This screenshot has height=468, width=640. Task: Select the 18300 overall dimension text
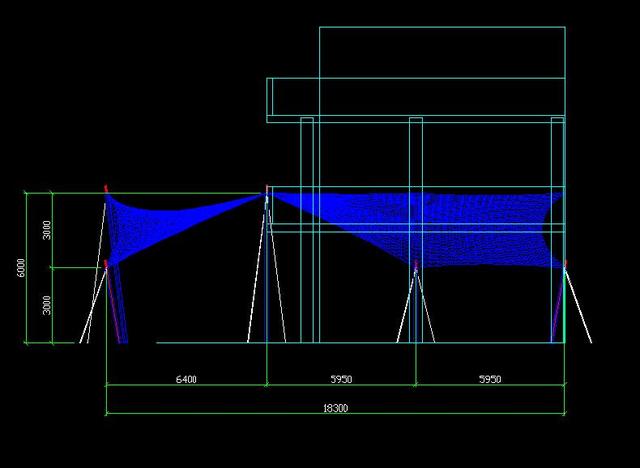336,408
